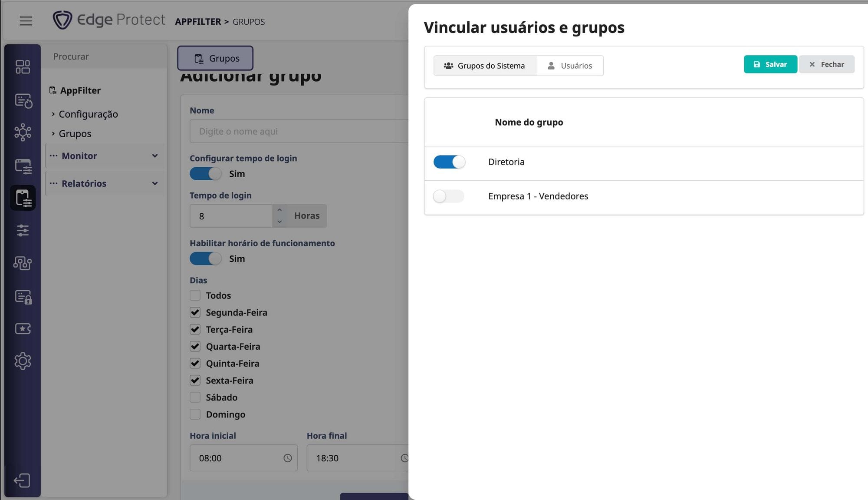868x500 pixels.
Task: Click the Salvar button
Action: pyautogui.click(x=770, y=64)
